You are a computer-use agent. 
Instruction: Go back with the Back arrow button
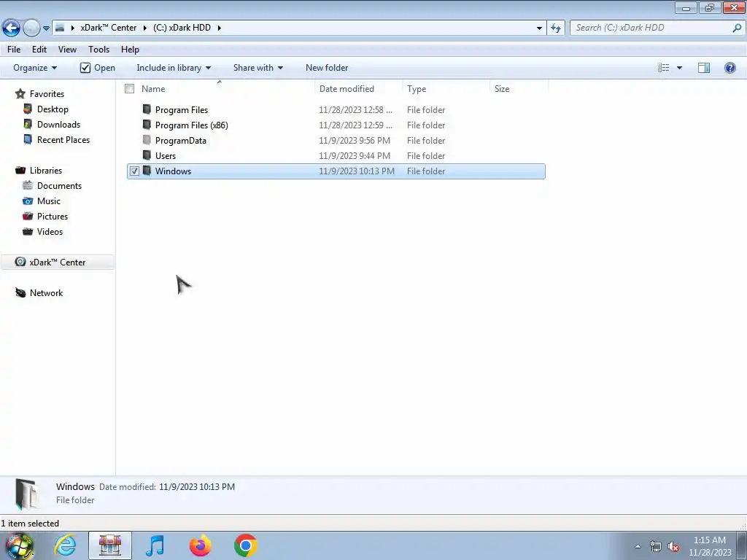12,28
